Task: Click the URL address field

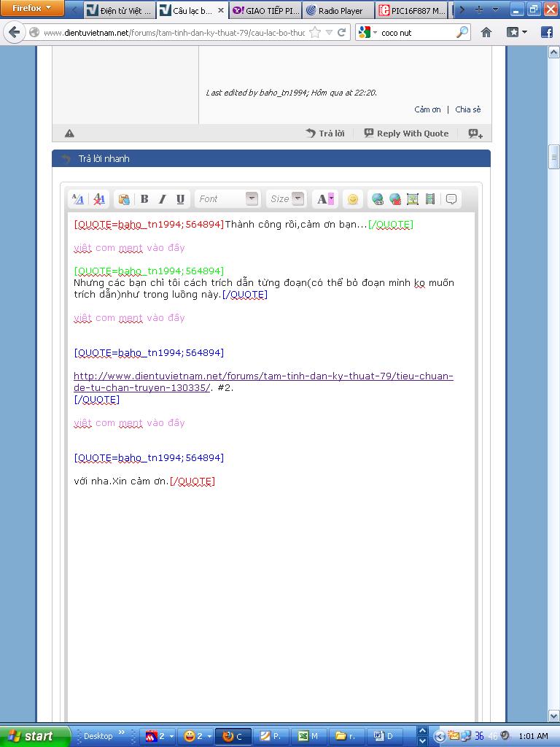Action: point(174,33)
